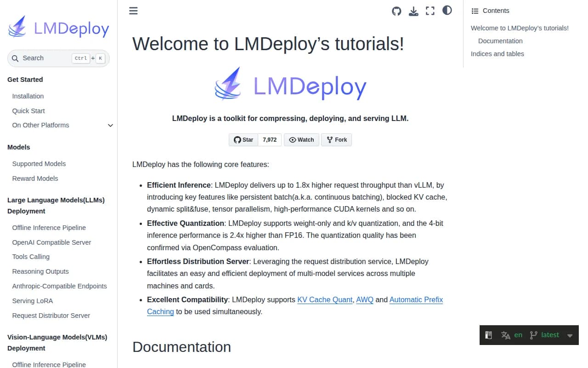This screenshot has width=588, height=368.
Task: Click the star count 7,972
Action: click(x=270, y=140)
